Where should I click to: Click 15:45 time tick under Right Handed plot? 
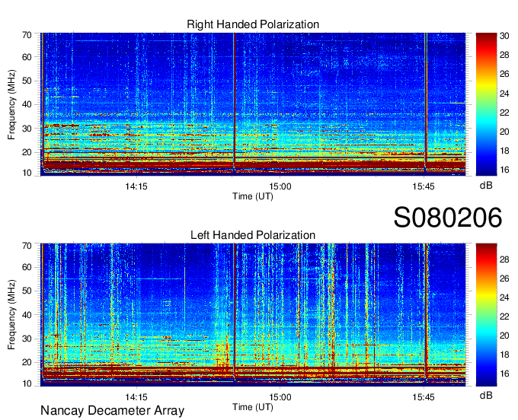[x=424, y=186]
